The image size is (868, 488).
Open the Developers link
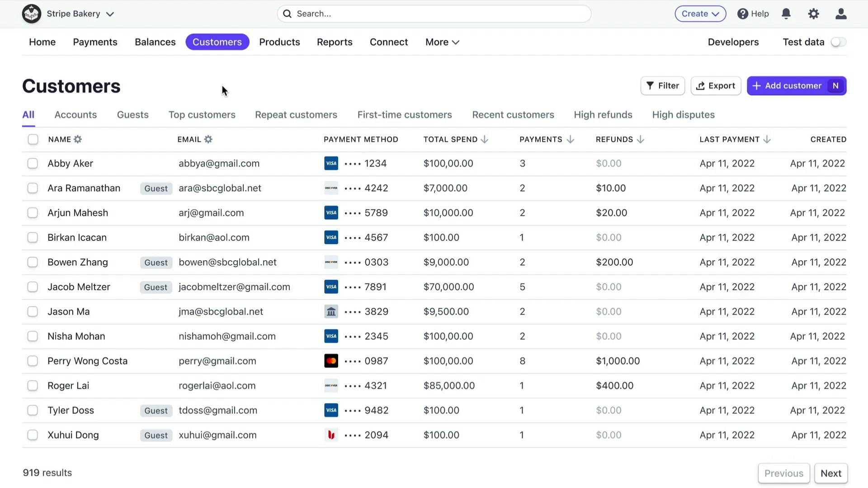(x=733, y=42)
